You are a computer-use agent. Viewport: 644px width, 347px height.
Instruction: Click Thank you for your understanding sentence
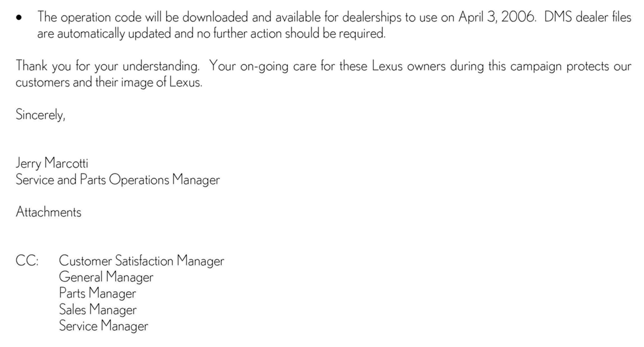coord(108,66)
